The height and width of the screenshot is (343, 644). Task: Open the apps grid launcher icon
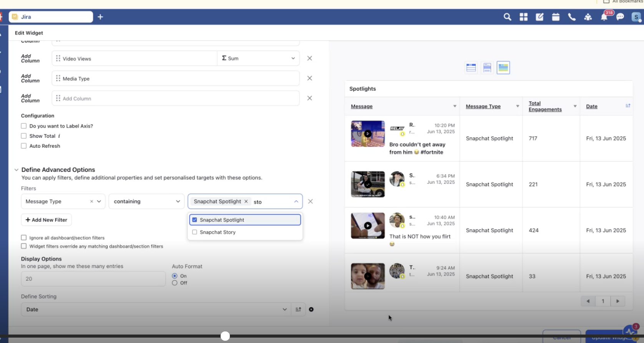click(x=523, y=17)
